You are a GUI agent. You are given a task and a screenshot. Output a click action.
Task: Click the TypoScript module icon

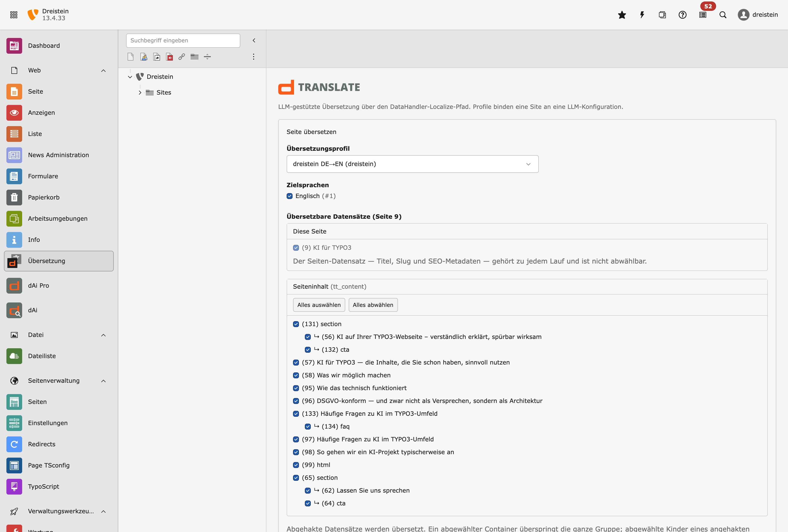[14, 487]
